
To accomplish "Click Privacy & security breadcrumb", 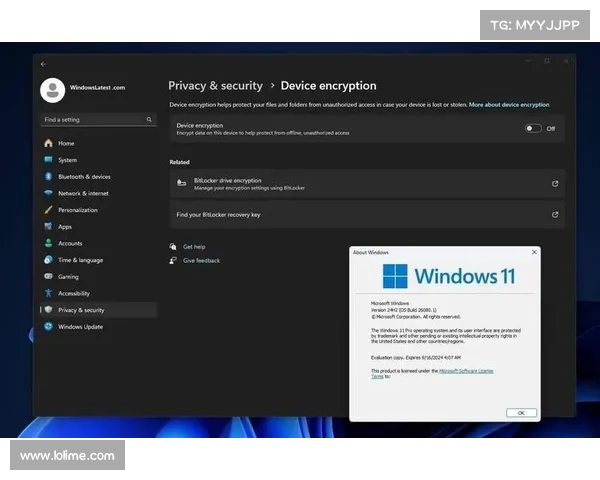I will click(x=215, y=86).
